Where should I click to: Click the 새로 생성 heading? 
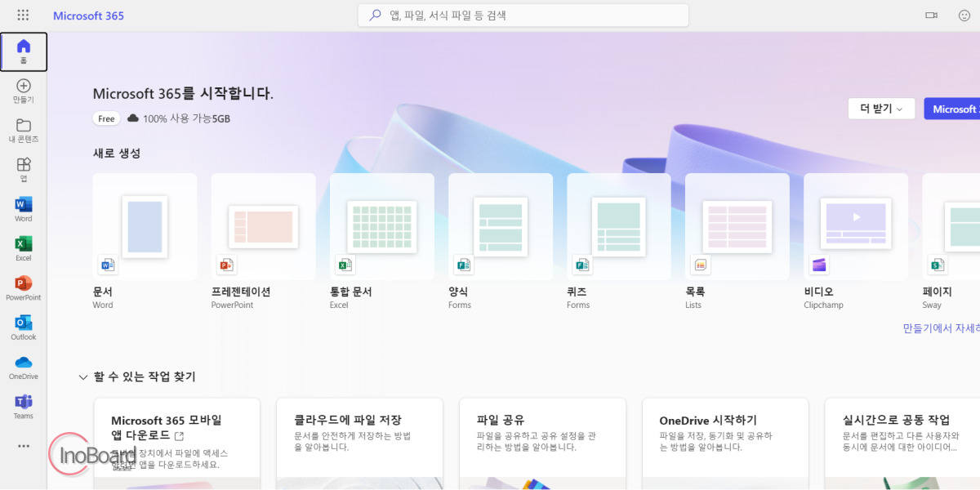(117, 153)
